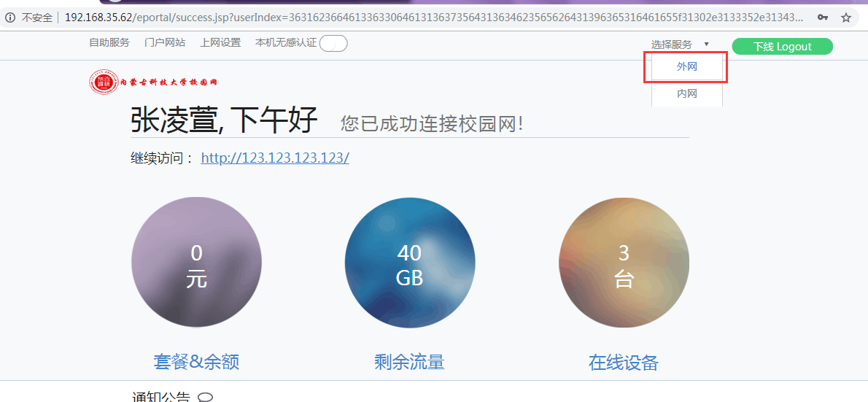Open the 自助服务 menu item
The width and height of the screenshot is (868, 402).
[x=109, y=42]
